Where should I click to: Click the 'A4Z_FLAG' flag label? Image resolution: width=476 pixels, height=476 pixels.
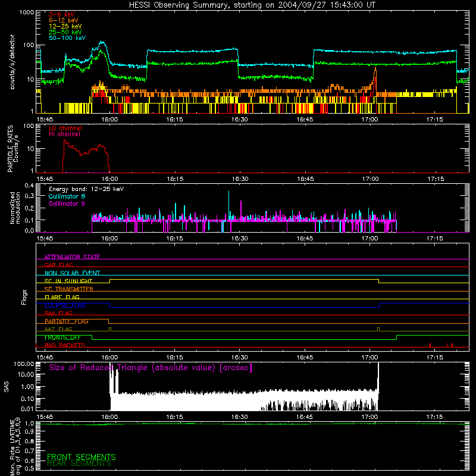(58, 329)
